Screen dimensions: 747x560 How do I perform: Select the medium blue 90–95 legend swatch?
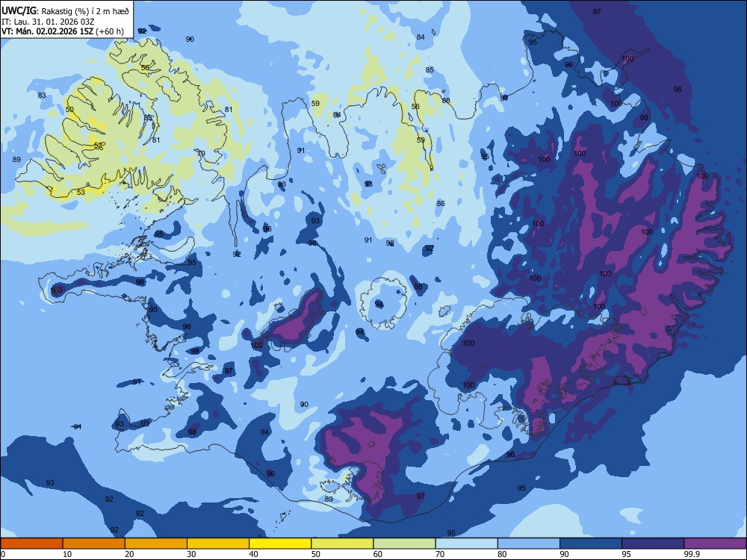click(x=591, y=544)
